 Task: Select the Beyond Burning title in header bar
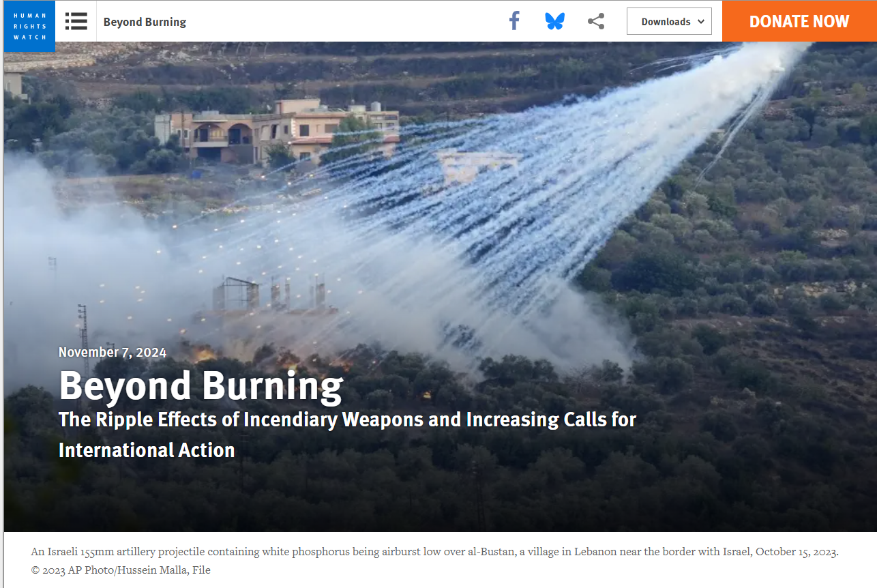145,22
